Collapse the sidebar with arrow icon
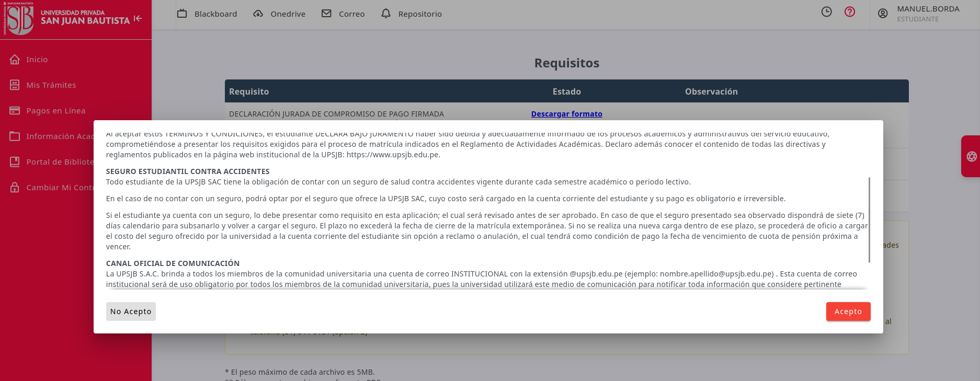 138,18
